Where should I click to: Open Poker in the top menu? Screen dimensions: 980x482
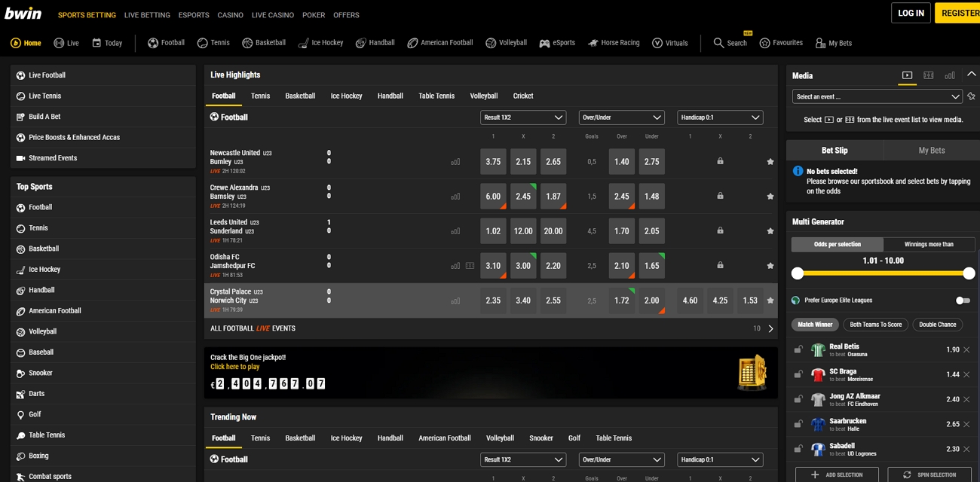(314, 15)
